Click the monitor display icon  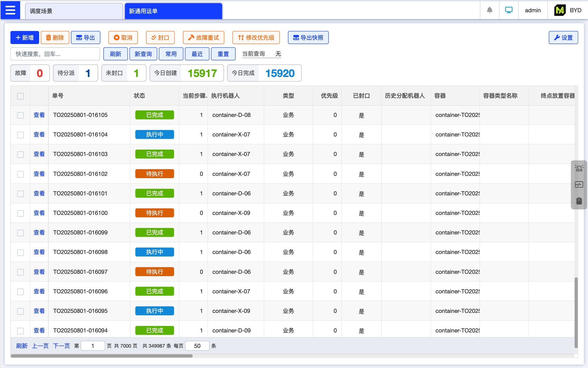tap(509, 10)
